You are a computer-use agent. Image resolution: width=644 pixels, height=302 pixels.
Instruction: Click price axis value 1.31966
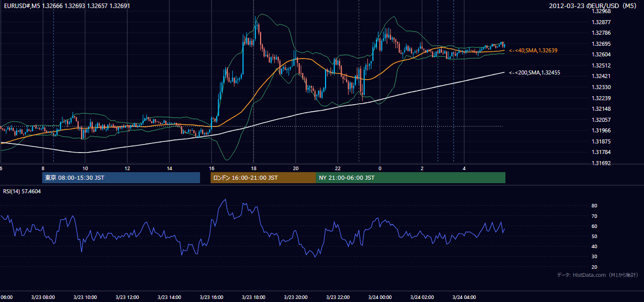[x=602, y=130]
